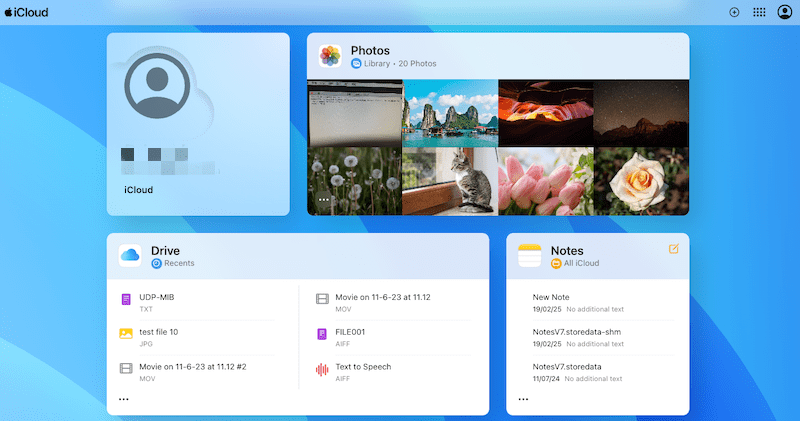Click the Photos app icon
The image size is (800, 421).
tap(331, 56)
